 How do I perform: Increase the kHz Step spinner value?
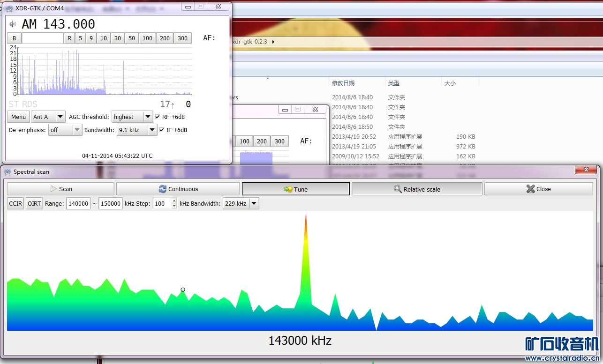click(174, 201)
